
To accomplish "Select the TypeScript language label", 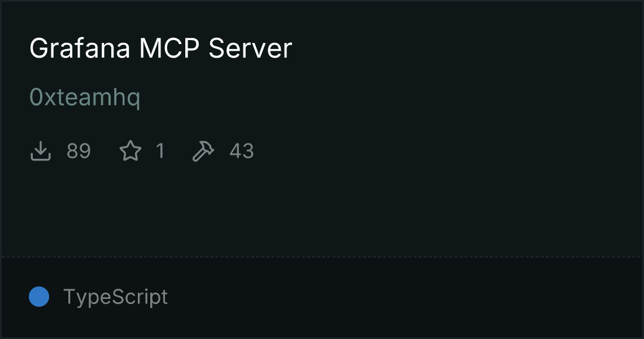I will (115, 297).
